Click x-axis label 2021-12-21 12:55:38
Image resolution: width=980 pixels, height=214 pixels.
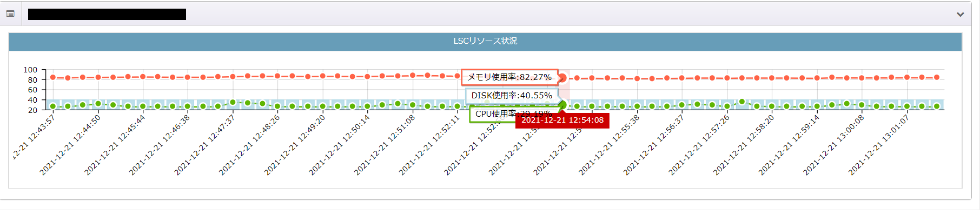click(609, 145)
